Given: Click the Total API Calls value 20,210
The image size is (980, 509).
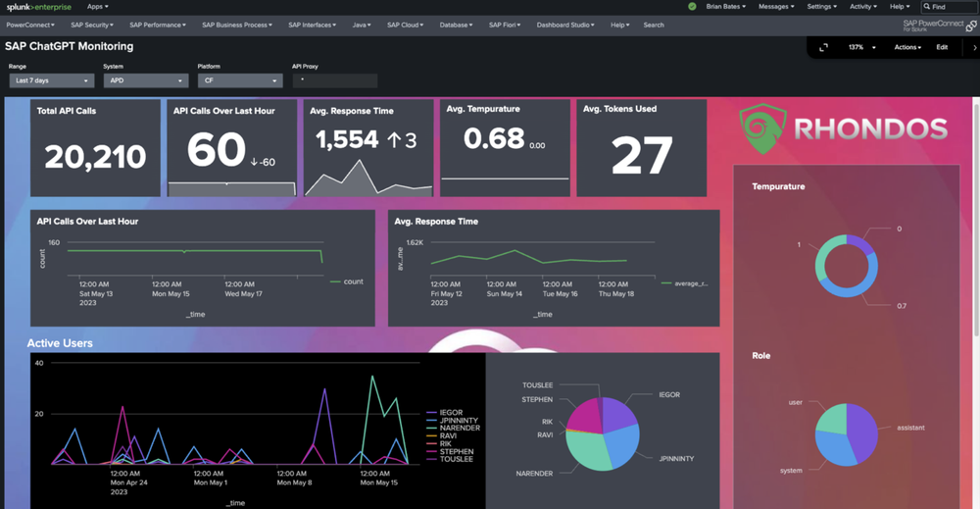Looking at the screenshot, I should point(95,156).
